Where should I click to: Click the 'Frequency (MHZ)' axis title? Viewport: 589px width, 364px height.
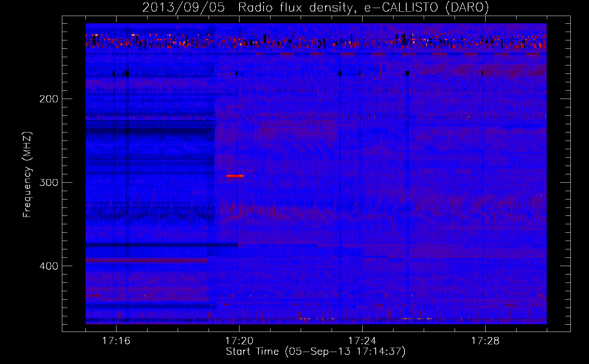(x=27, y=174)
